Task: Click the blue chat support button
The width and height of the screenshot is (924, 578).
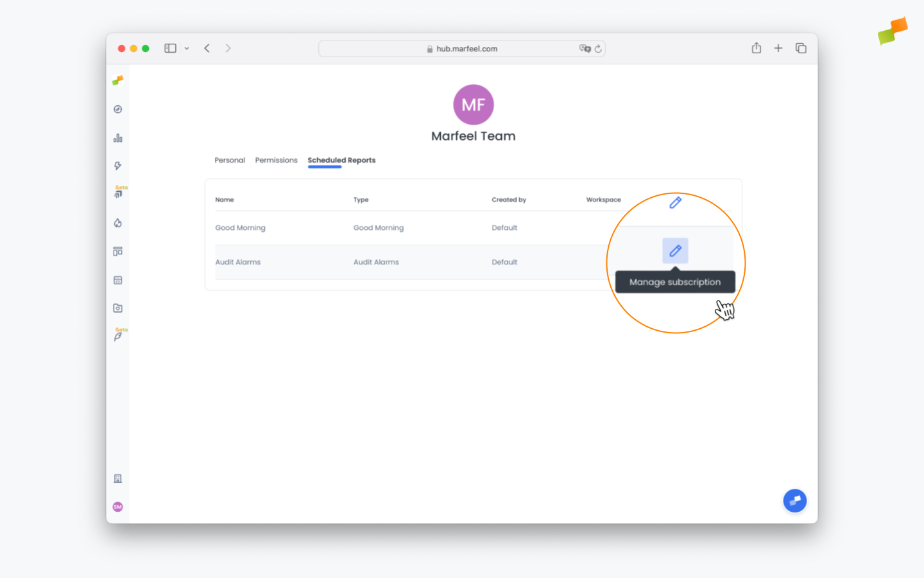Action: pyautogui.click(x=794, y=500)
